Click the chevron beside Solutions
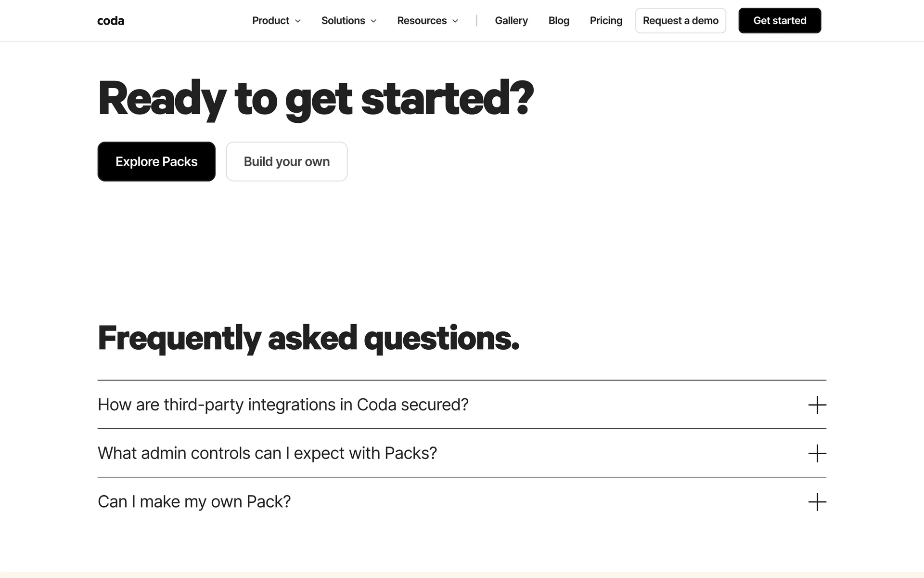The height and width of the screenshot is (578, 924). tap(373, 21)
